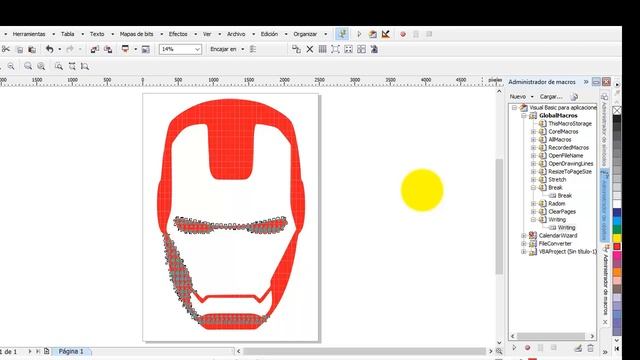Expand the CoreMacros node
The width and height of the screenshot is (640, 360).
point(533,132)
